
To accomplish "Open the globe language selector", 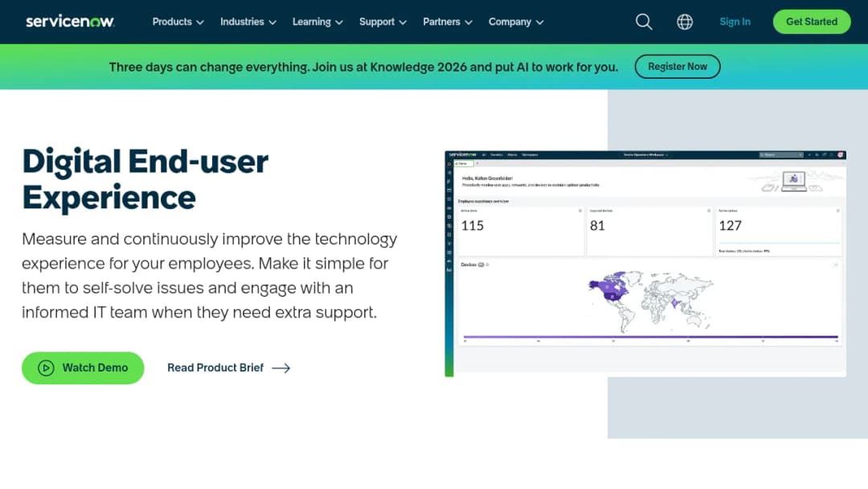I will [x=685, y=22].
